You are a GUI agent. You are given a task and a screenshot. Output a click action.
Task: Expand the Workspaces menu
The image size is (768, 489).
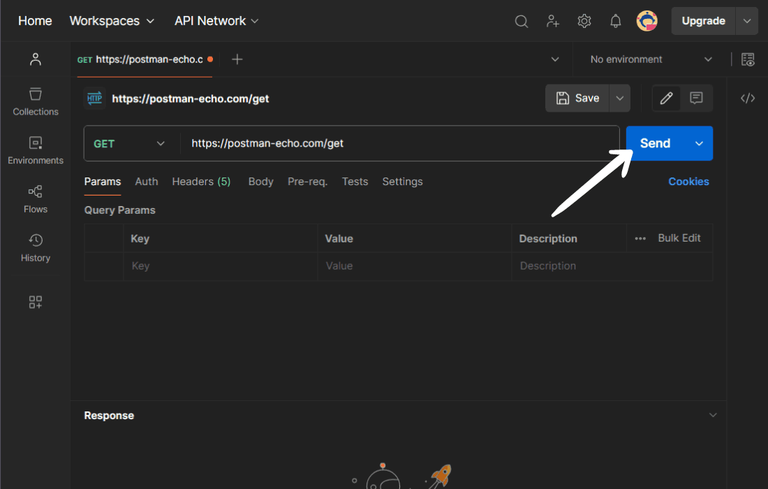(x=112, y=21)
